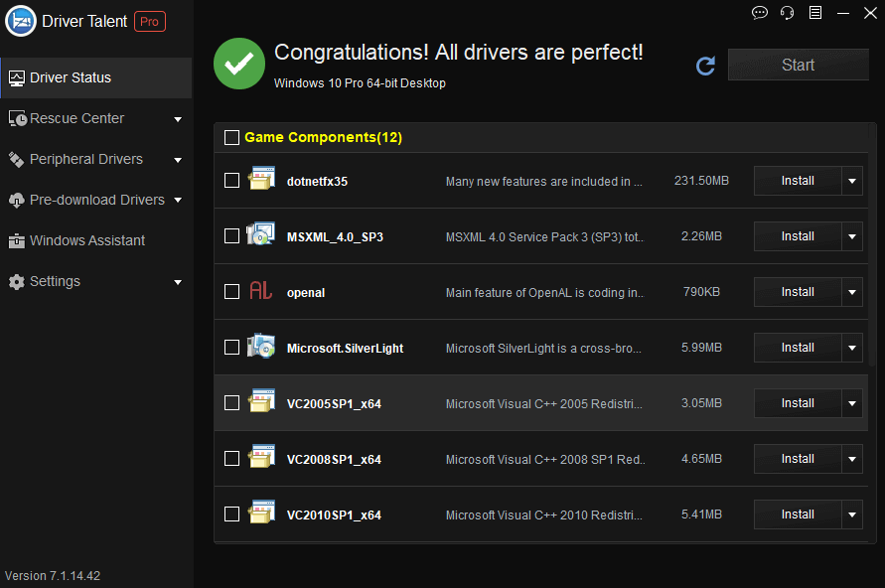Image resolution: width=885 pixels, height=588 pixels.
Task: Install VC2010SP1_x64
Action: tap(798, 514)
